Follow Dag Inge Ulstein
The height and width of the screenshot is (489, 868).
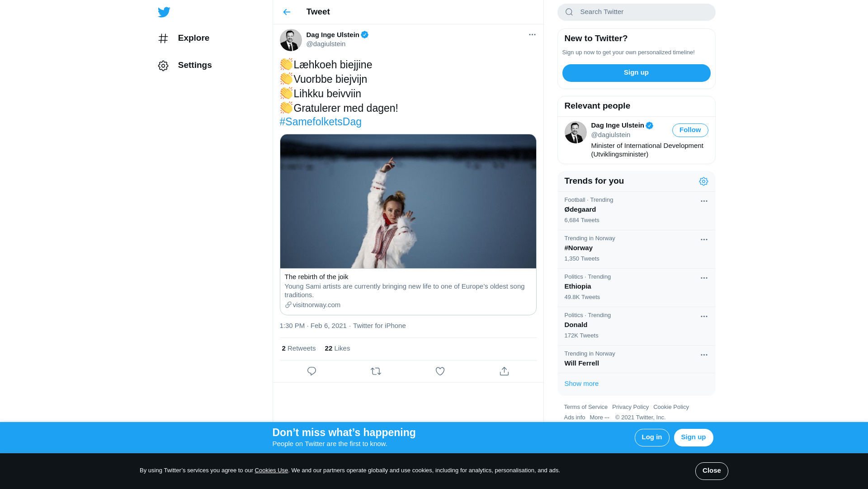point(690,130)
